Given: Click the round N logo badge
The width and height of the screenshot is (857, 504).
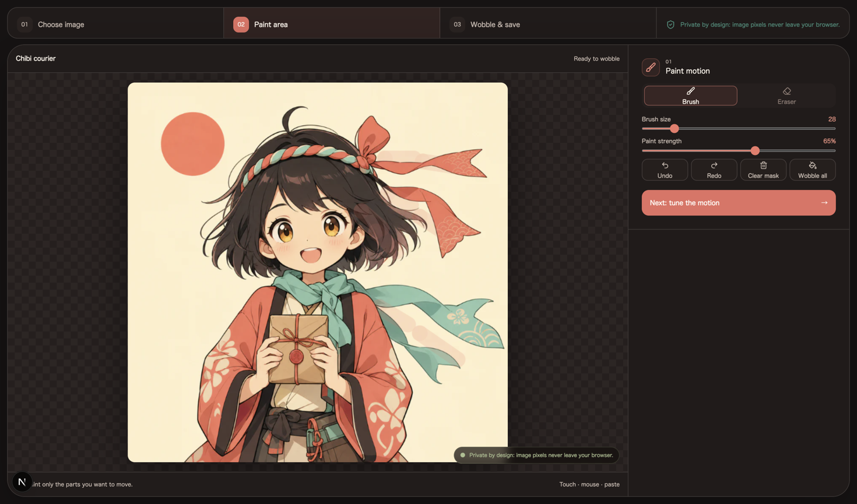Looking at the screenshot, I should (22, 481).
